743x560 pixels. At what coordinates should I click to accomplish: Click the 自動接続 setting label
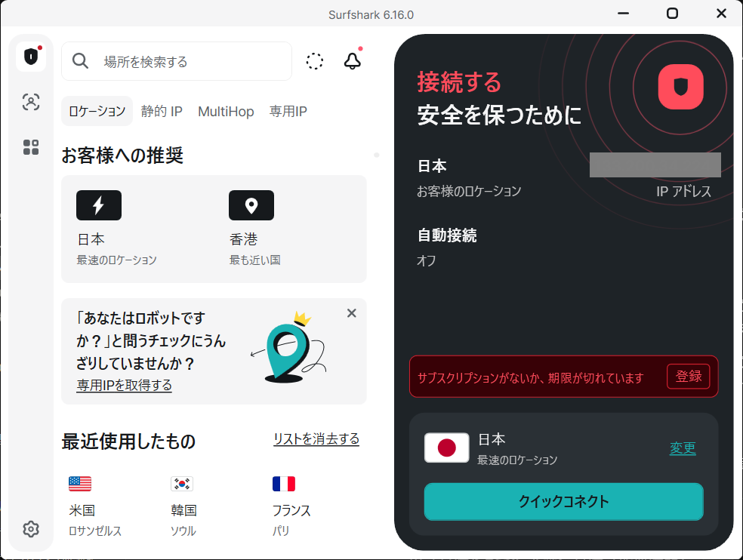coord(447,235)
